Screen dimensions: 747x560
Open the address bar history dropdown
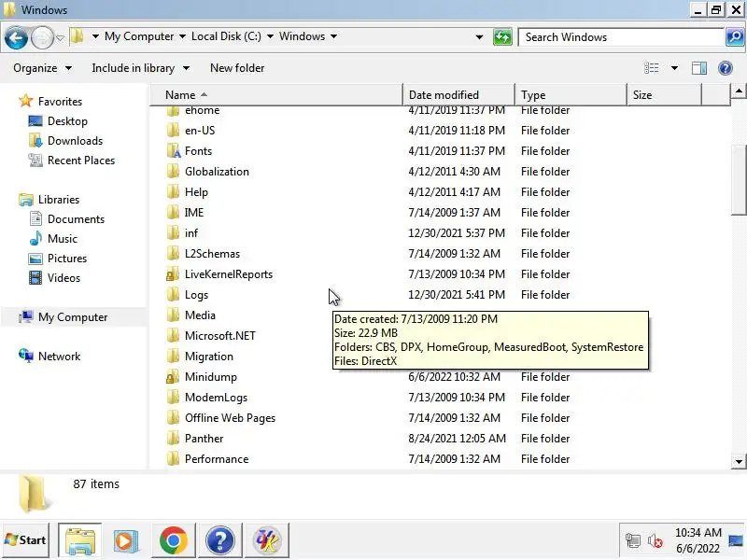point(479,37)
